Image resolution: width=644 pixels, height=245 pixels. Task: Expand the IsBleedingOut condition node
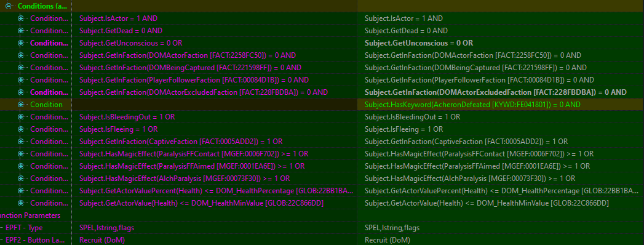click(x=20, y=117)
